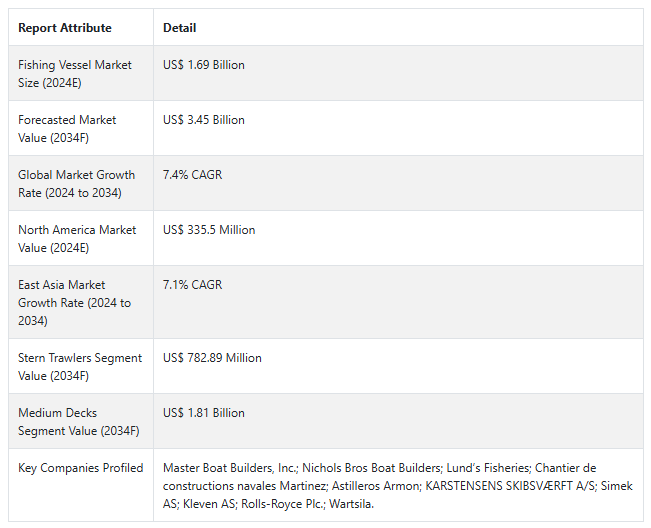
Task: Click the 7.1% CAGR value
Action: pos(193,285)
